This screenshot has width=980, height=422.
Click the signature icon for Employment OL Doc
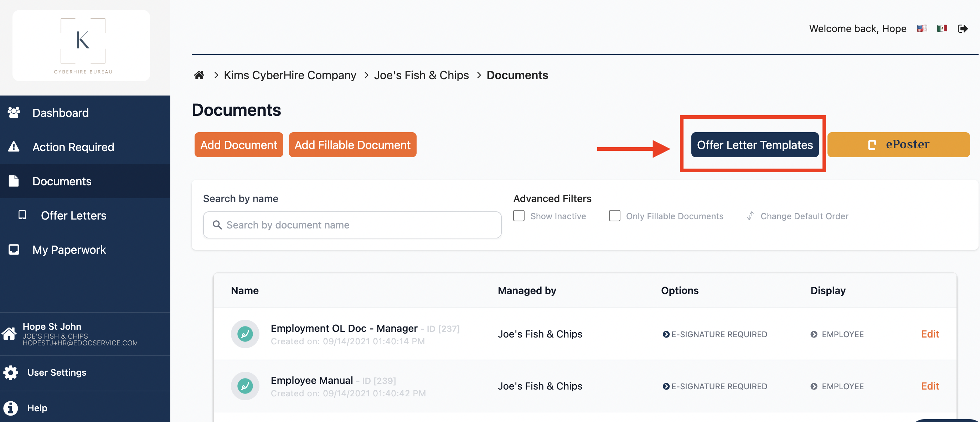point(245,334)
